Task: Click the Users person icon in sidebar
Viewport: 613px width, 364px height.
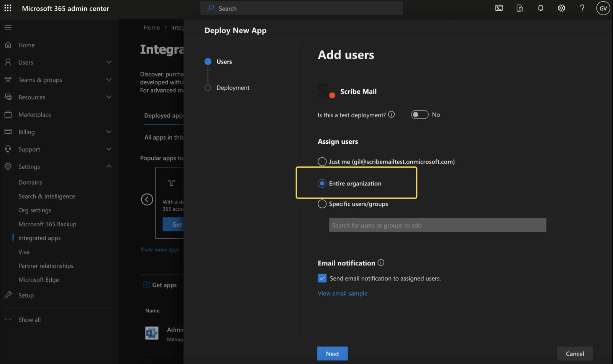Action: (x=8, y=62)
